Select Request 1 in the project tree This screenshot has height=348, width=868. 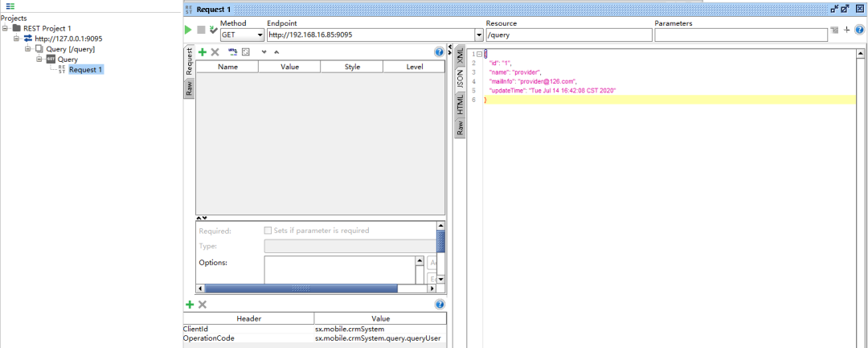pyautogui.click(x=85, y=70)
